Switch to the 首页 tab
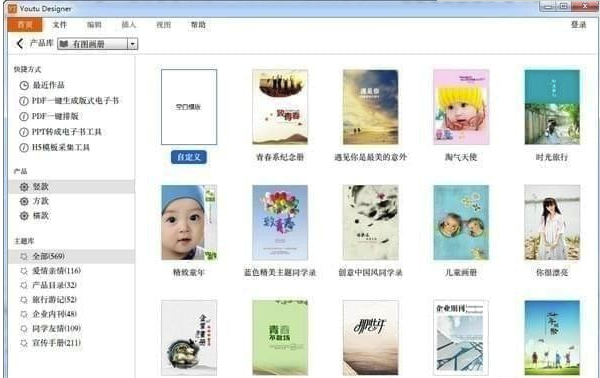This screenshot has width=600, height=378. [x=25, y=25]
